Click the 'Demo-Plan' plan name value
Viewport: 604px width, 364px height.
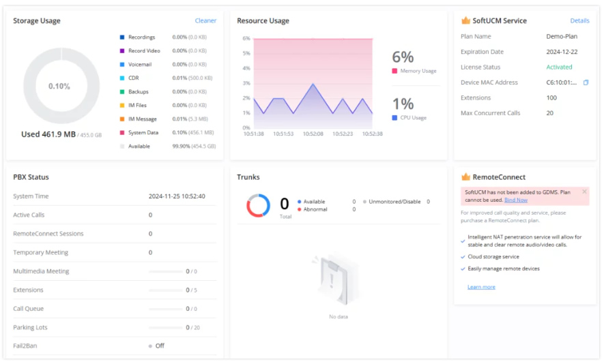tap(562, 37)
